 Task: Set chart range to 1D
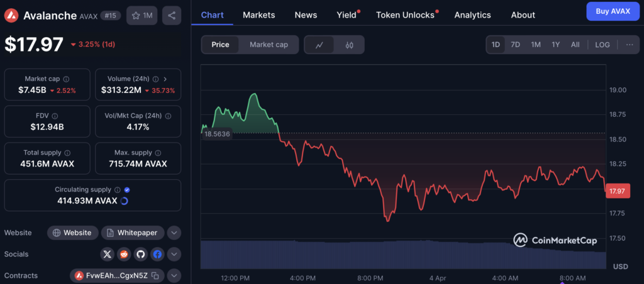pyautogui.click(x=496, y=45)
